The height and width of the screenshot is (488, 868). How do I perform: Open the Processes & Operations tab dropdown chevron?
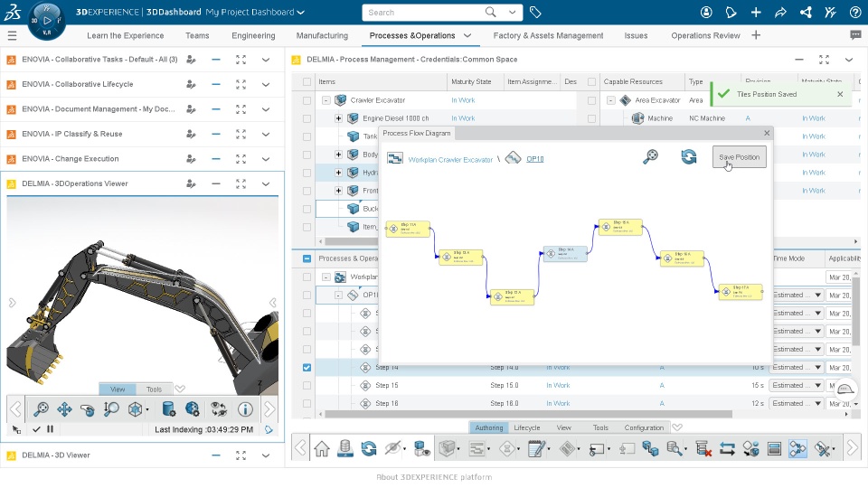click(x=467, y=35)
